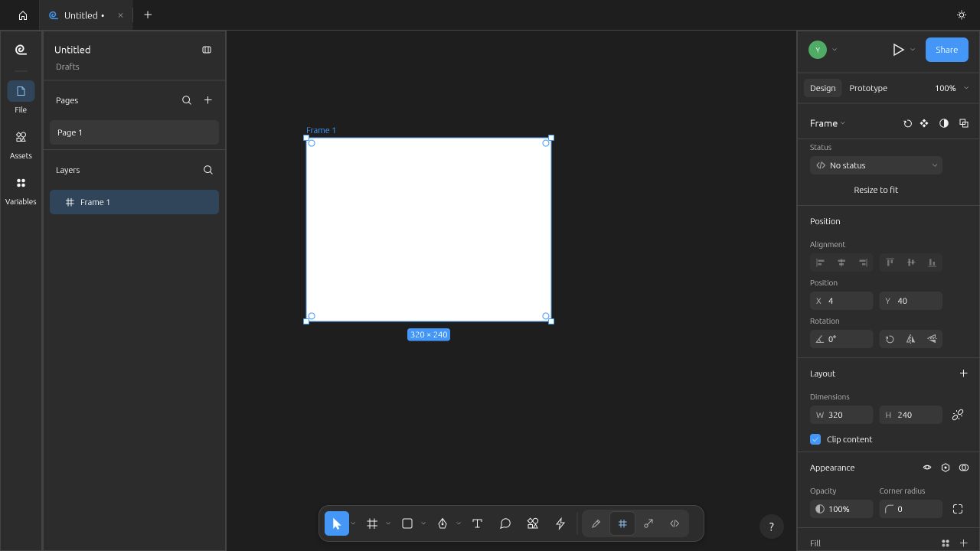Expand the present play options arrow

pyautogui.click(x=913, y=50)
